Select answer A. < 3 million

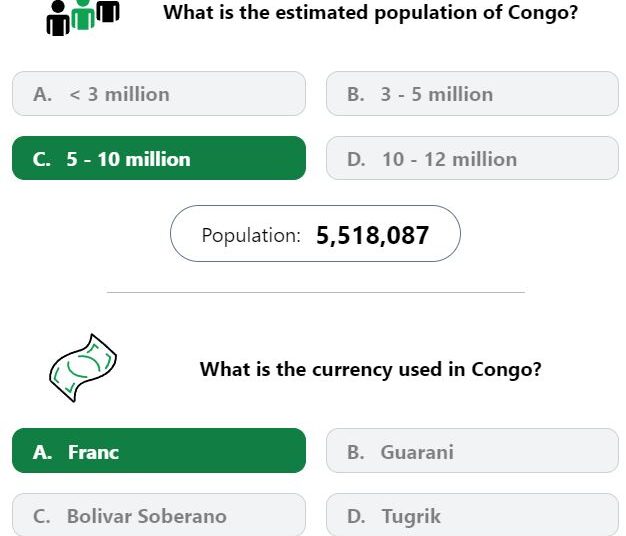click(x=159, y=94)
